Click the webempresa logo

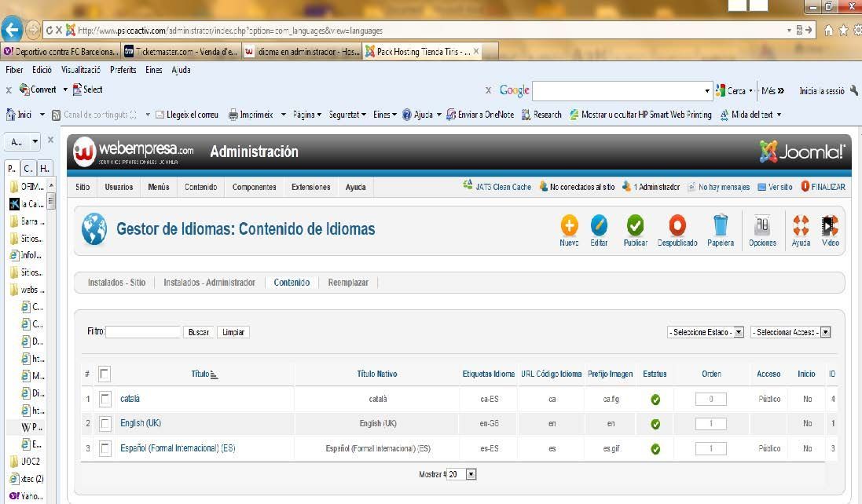(x=134, y=152)
